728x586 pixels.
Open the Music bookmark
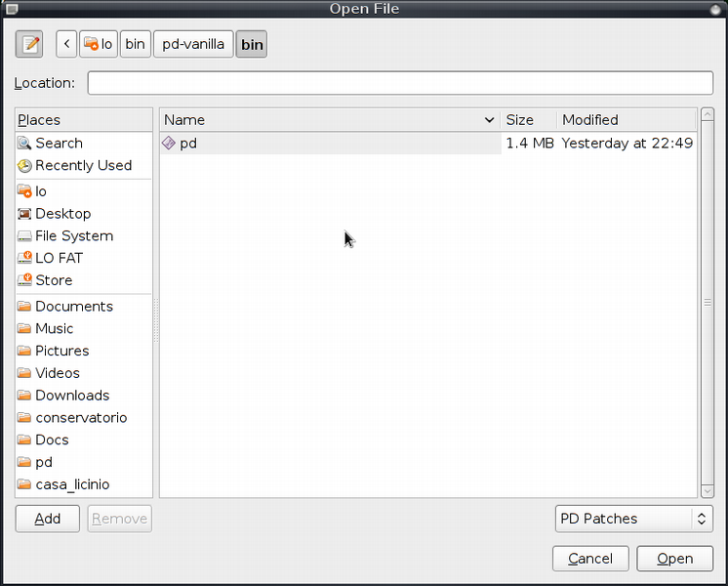[x=84, y=328]
